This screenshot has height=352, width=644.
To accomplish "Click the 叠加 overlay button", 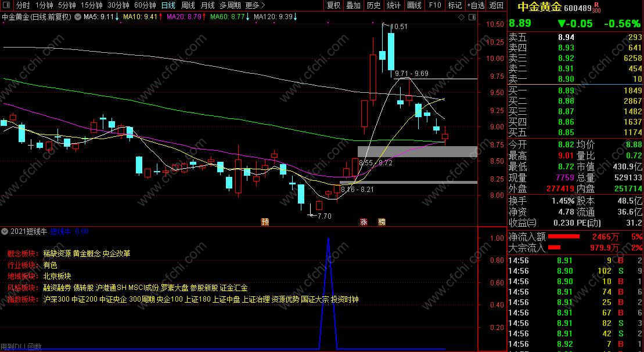I will click(353, 5).
